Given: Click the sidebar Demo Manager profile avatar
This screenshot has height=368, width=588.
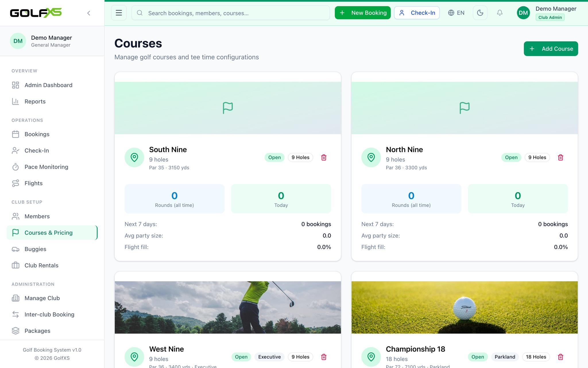Looking at the screenshot, I should (18, 41).
